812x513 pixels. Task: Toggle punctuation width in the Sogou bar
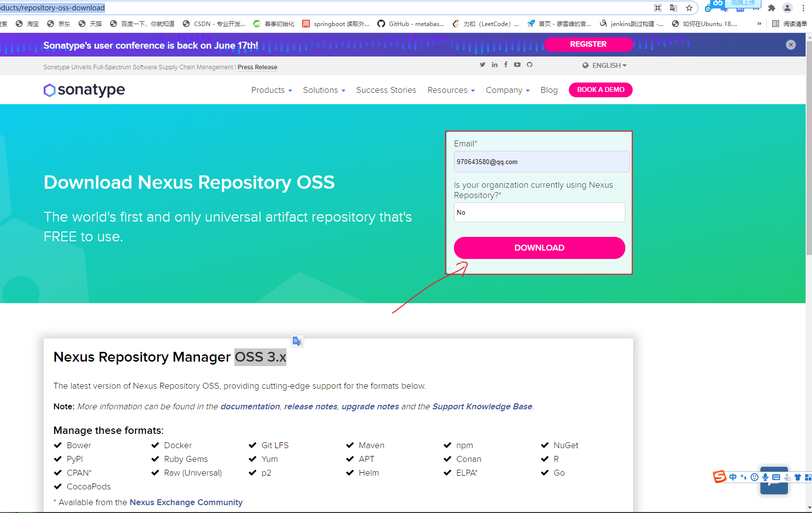tap(743, 477)
